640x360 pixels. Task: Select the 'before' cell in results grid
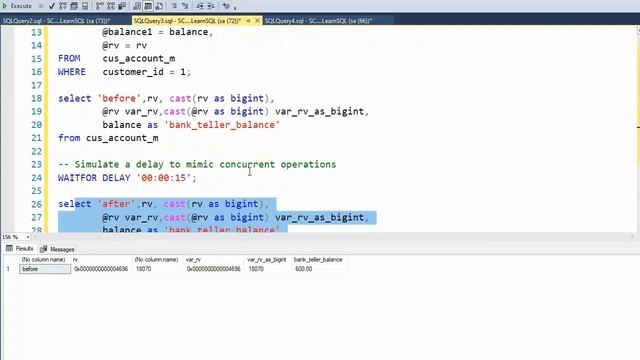pos(45,269)
